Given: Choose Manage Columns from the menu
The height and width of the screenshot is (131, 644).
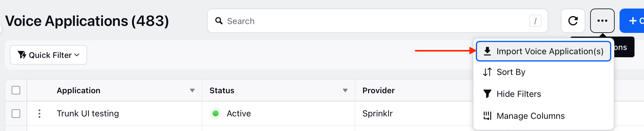Looking at the screenshot, I should [x=543, y=116].
